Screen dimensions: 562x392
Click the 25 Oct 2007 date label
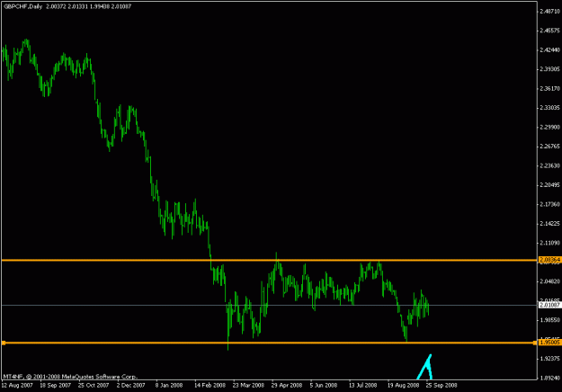point(94,386)
